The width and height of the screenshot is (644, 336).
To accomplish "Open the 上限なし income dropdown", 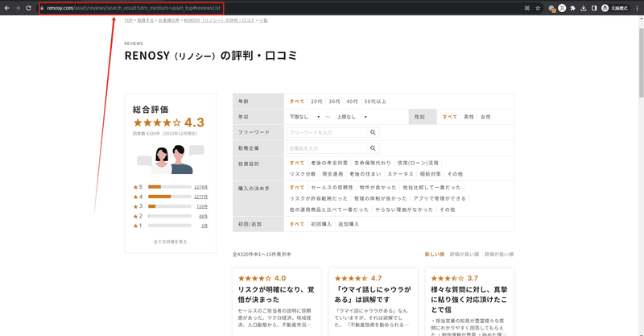I will [x=352, y=117].
